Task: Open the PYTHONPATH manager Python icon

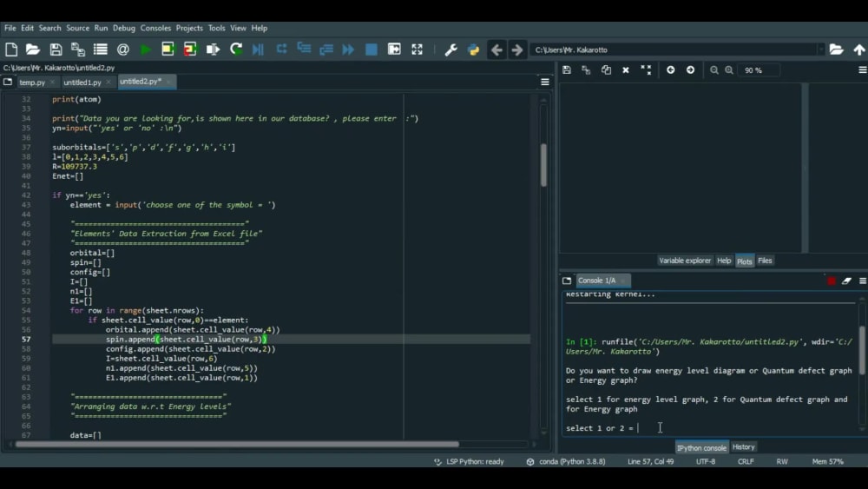Action: [473, 50]
